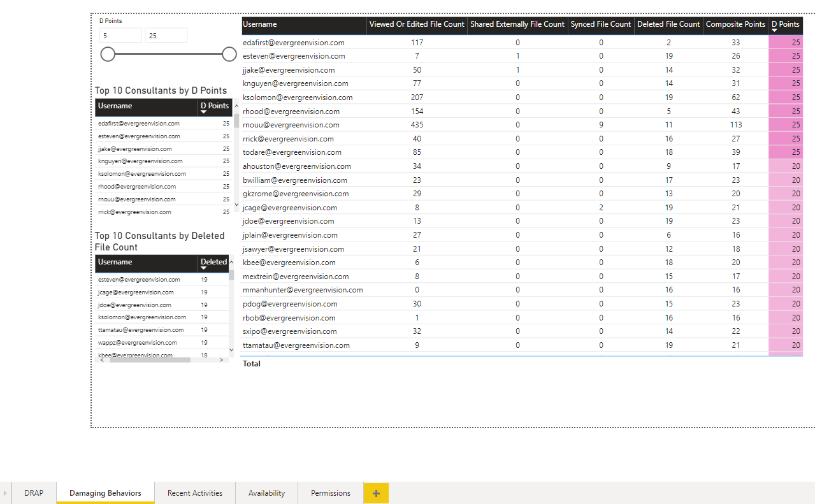
Task: Click the left chevron on the Deleted table horizontal scrollbar
Action: [x=101, y=358]
